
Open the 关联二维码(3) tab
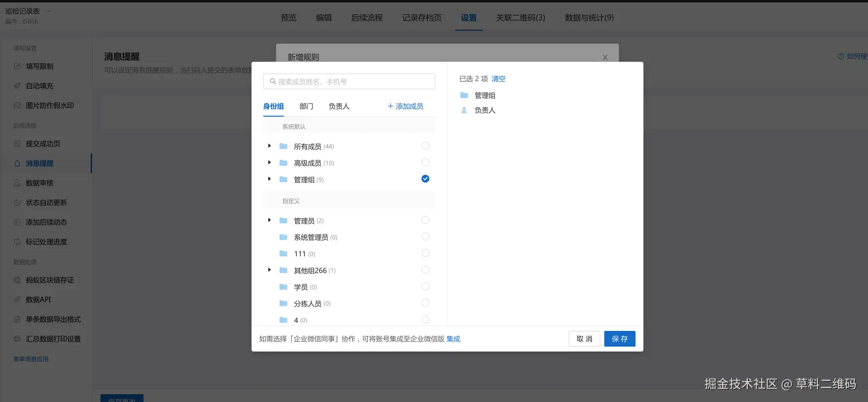click(521, 18)
